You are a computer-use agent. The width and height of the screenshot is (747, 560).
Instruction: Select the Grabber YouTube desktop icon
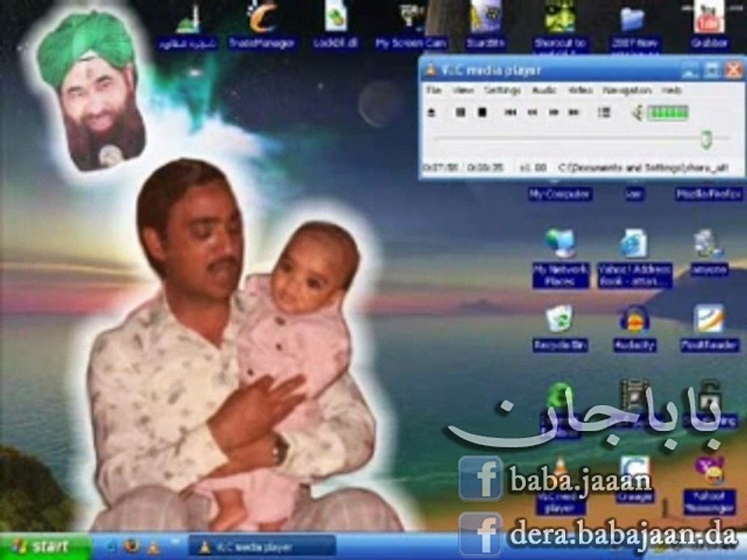[709, 25]
